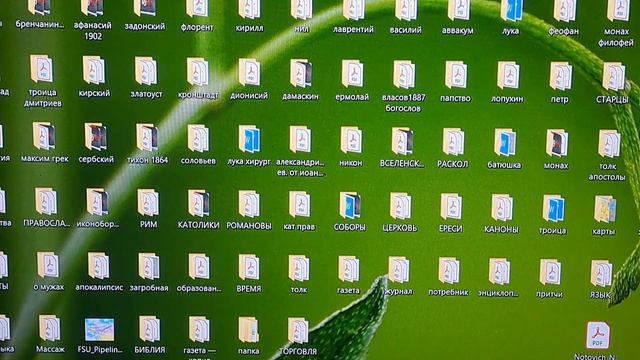
Task: Open the РАСКОЛ folder
Action: (x=453, y=142)
